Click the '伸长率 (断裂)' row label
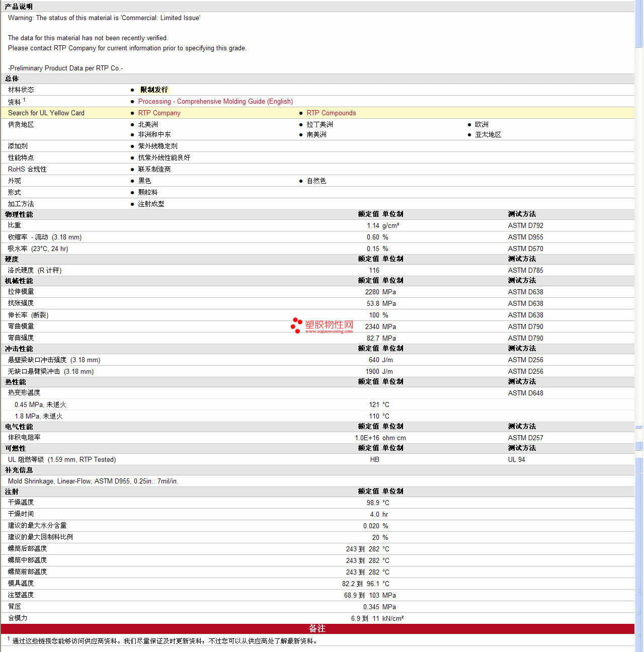Image resolution: width=644 pixels, height=652 pixels. (28, 315)
